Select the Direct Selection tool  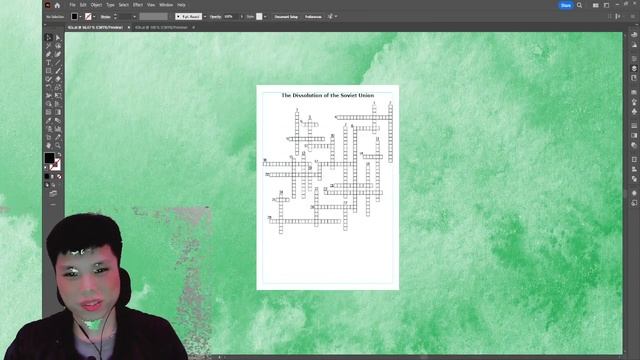pos(58,38)
